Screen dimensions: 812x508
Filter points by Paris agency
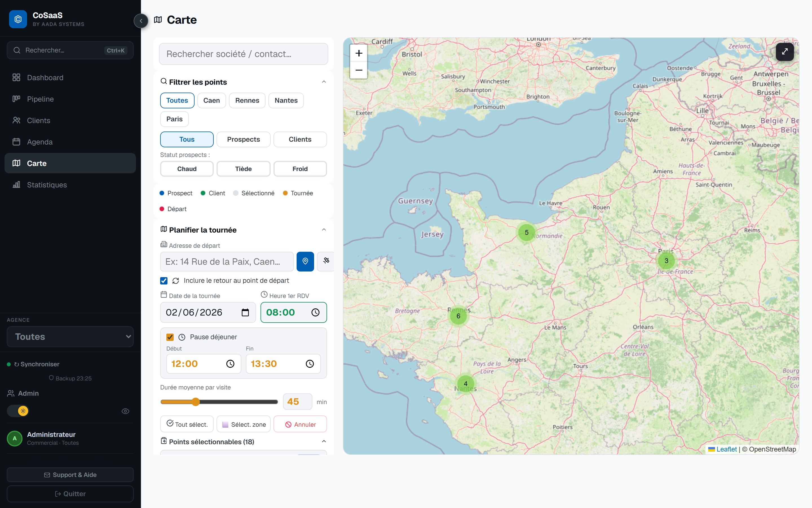point(175,119)
